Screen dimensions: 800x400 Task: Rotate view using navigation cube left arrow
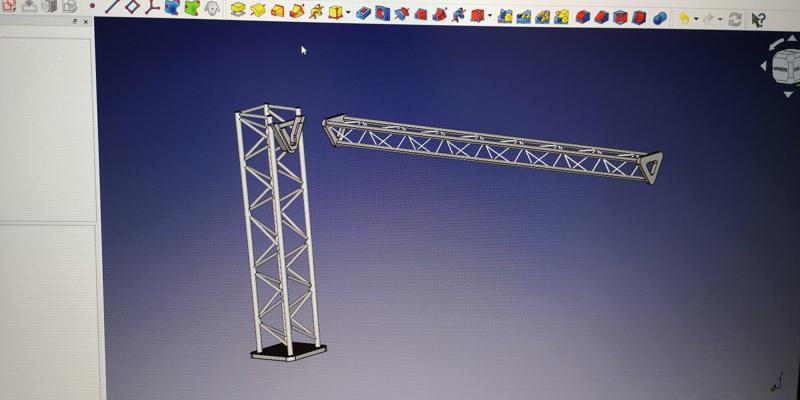[x=763, y=66]
